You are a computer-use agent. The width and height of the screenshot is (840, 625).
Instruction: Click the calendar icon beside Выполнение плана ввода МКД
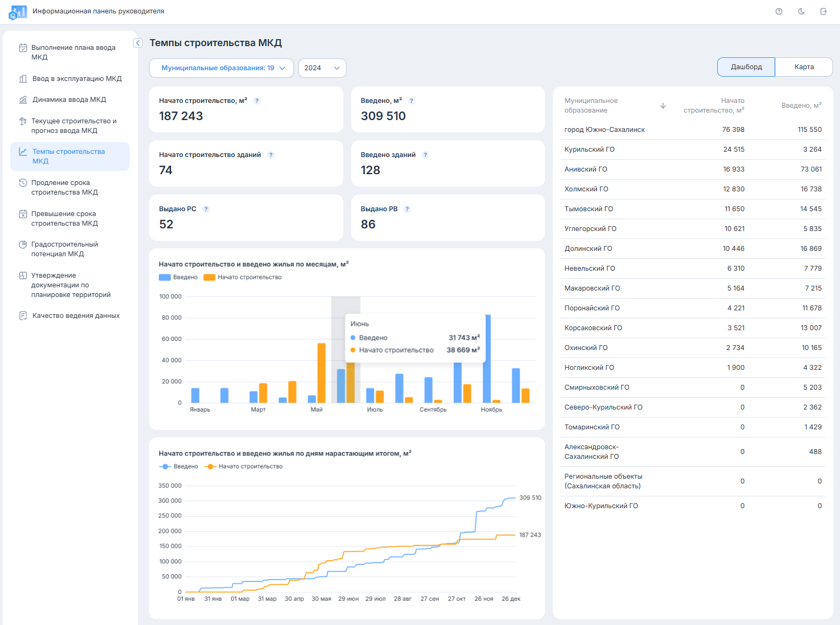23,48
